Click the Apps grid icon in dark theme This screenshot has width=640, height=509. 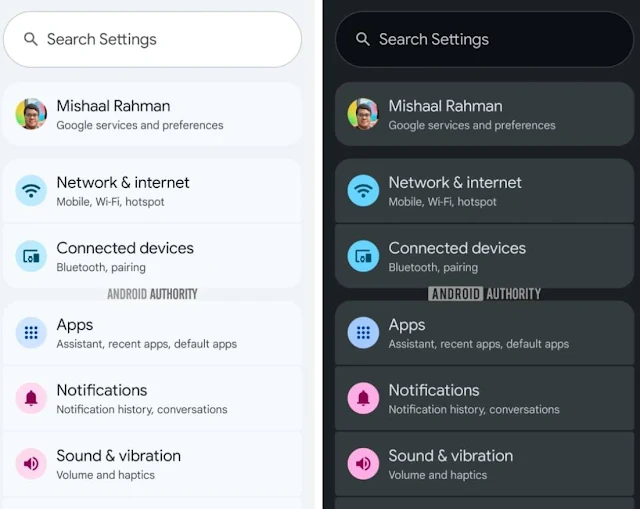click(x=363, y=333)
